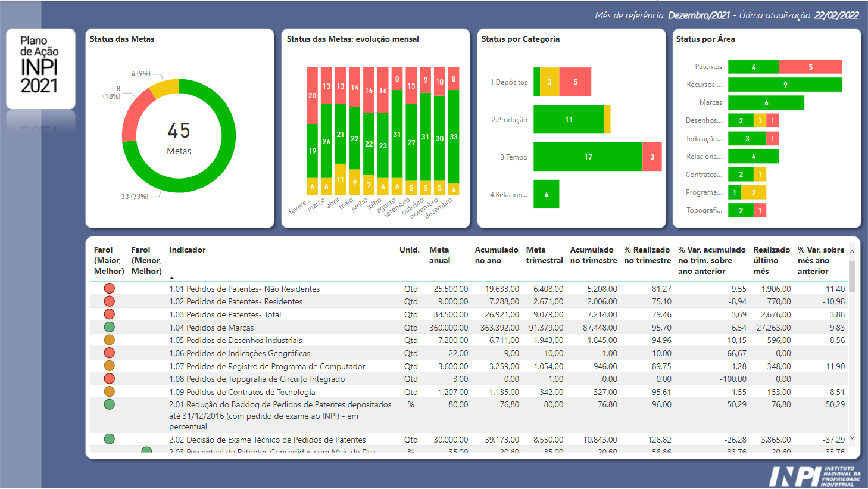This screenshot has width=868, height=489.
Task: Click the green farol for row 2.02
Action: pos(109,439)
